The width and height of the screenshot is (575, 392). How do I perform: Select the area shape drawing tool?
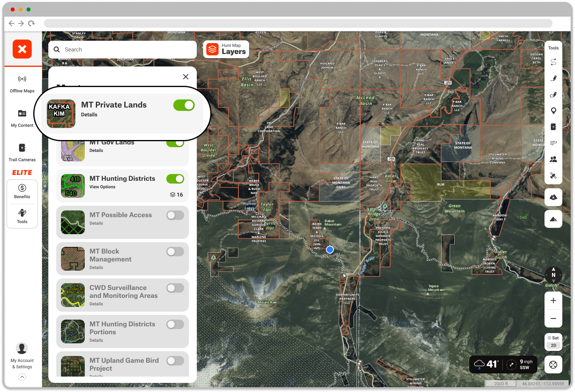[553, 95]
